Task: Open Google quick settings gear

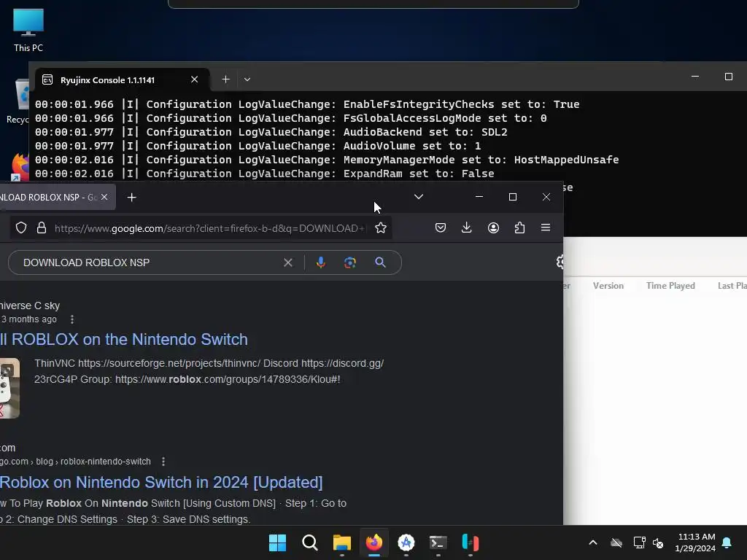Action: [560, 262]
